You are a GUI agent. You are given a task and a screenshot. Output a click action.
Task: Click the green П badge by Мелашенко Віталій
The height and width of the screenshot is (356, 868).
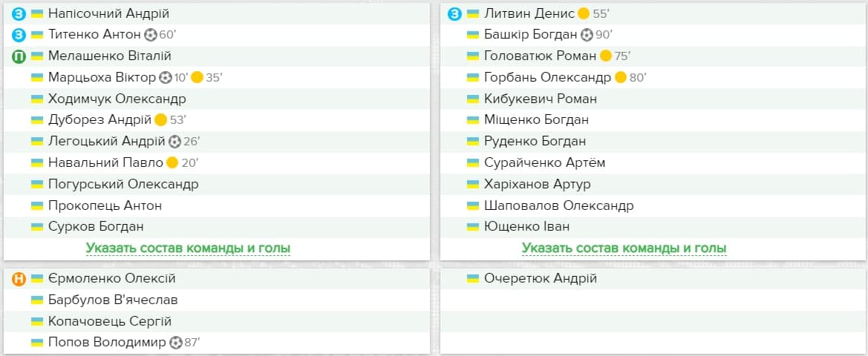[19, 56]
